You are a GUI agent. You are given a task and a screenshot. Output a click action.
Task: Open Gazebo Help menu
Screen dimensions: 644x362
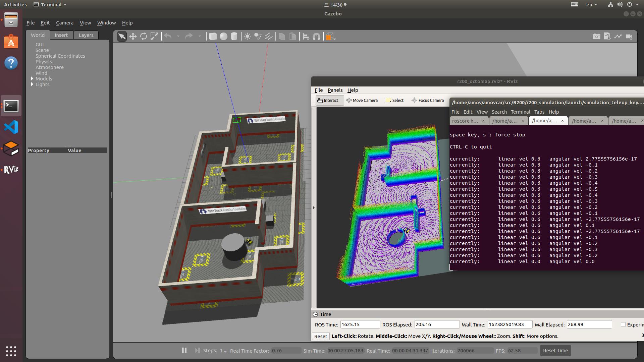127,23
